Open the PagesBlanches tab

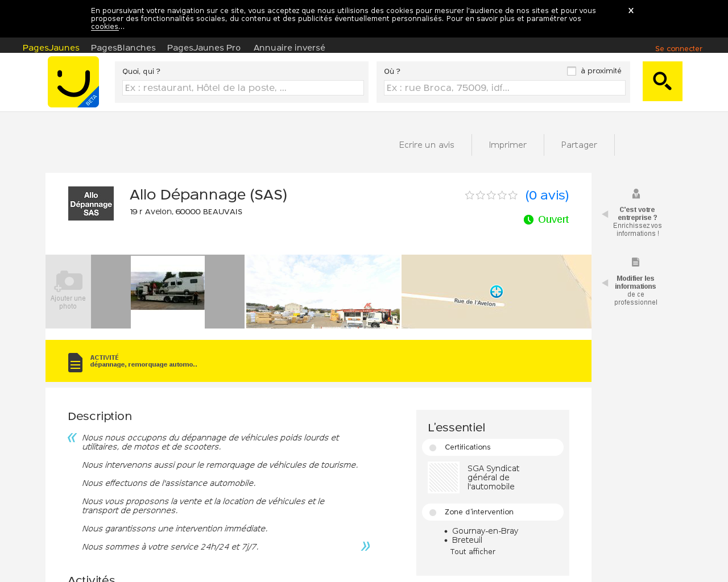click(x=123, y=48)
